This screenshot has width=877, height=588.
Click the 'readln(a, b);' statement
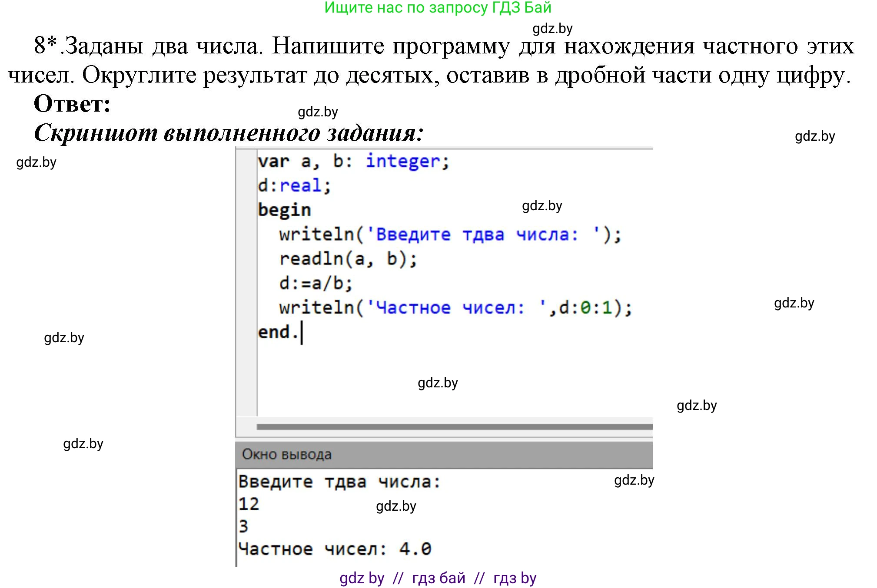pos(348,259)
